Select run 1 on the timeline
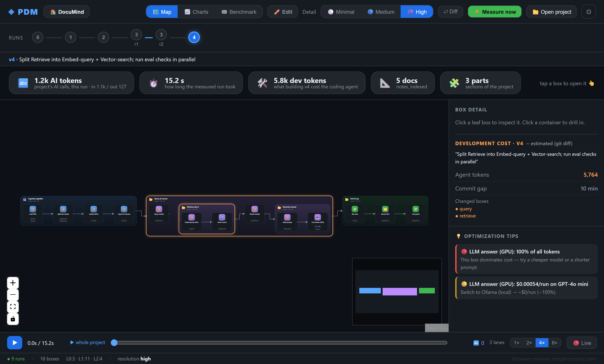 [x=71, y=37]
